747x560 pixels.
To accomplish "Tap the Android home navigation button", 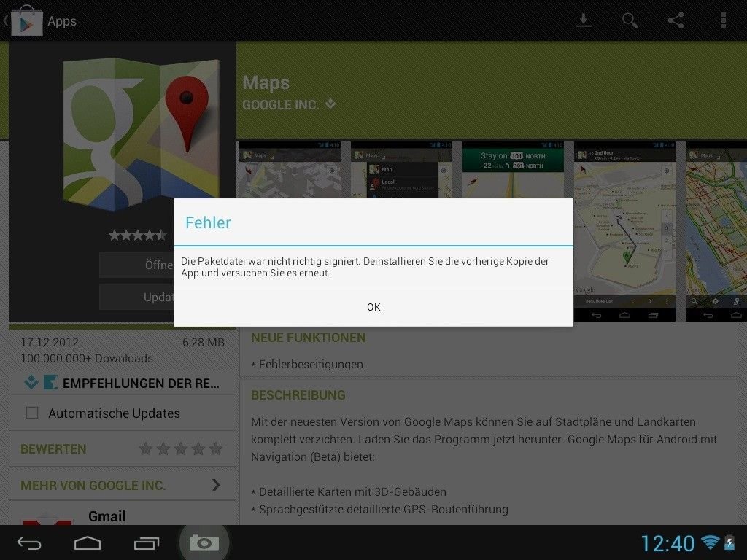I will click(x=88, y=542).
